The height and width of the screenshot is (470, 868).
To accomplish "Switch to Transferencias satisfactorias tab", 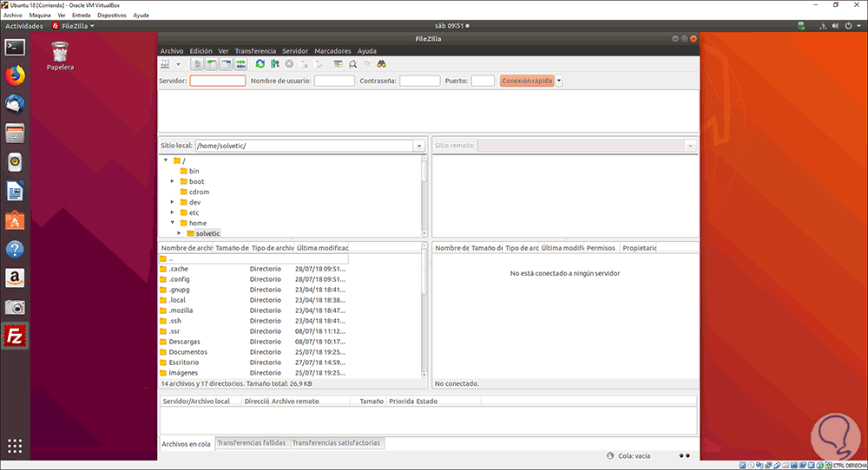I will coord(336,443).
